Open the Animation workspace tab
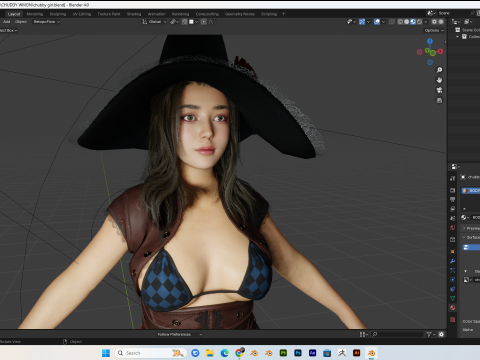 [157, 14]
